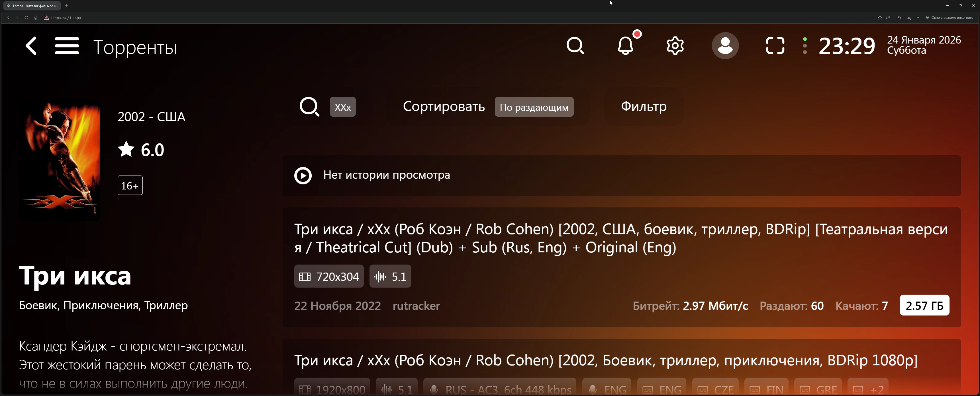The width and height of the screenshot is (980, 396).
Task: Toggle fullscreen mode icon
Action: (775, 46)
